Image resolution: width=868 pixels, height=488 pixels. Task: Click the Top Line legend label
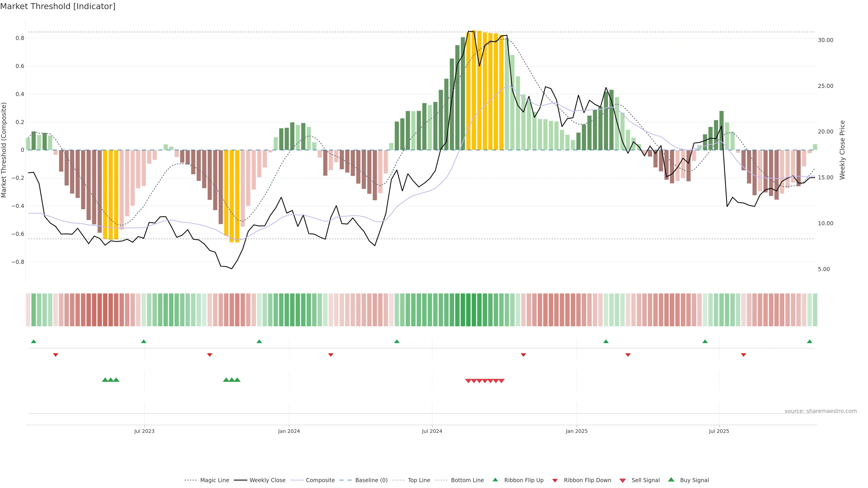click(419, 480)
